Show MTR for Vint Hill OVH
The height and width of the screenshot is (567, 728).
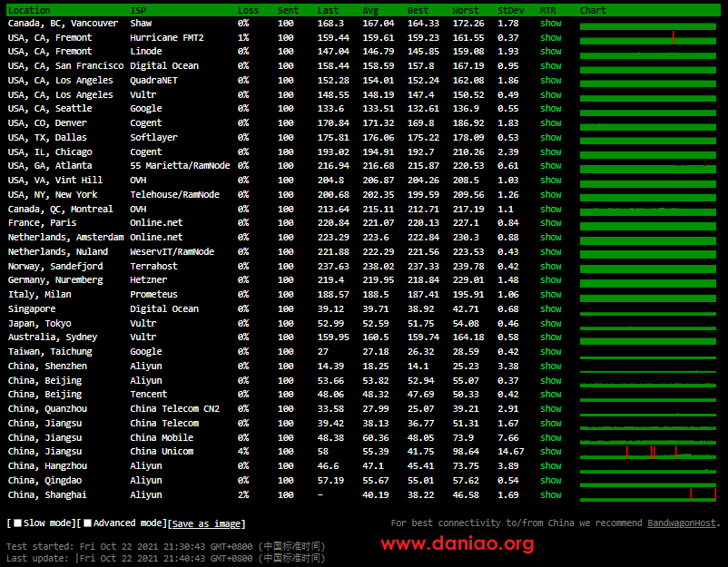coord(551,180)
